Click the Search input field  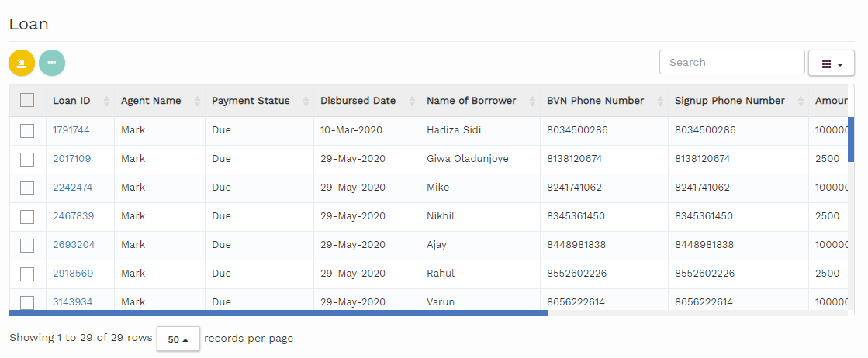(731, 62)
